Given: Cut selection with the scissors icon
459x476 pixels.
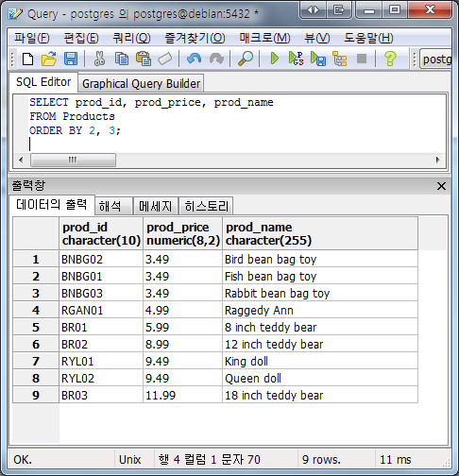Looking at the screenshot, I should pyautogui.click(x=99, y=59).
